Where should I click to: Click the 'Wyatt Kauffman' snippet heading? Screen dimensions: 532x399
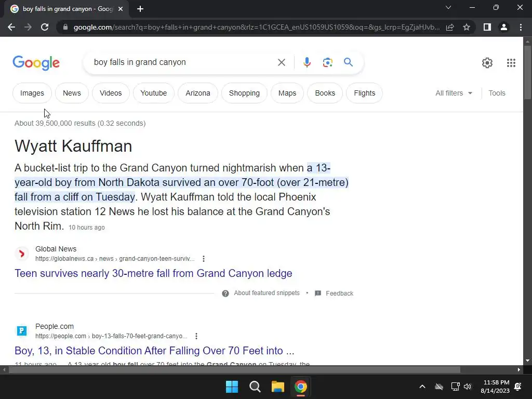coord(73,146)
